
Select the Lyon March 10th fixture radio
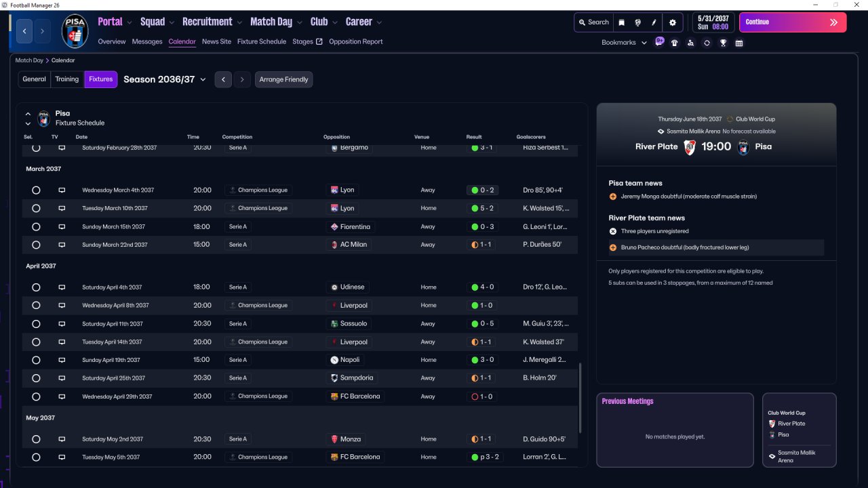[x=36, y=209]
